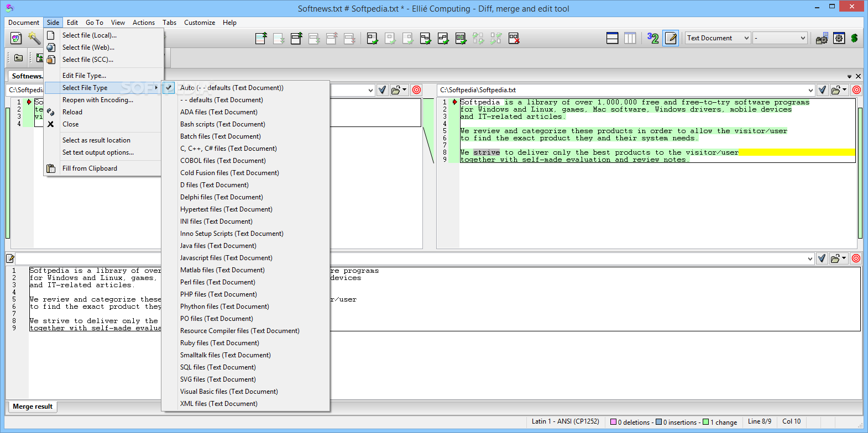Open folder dropdown in merge result bar
868x433 pixels.
pyautogui.click(x=838, y=258)
